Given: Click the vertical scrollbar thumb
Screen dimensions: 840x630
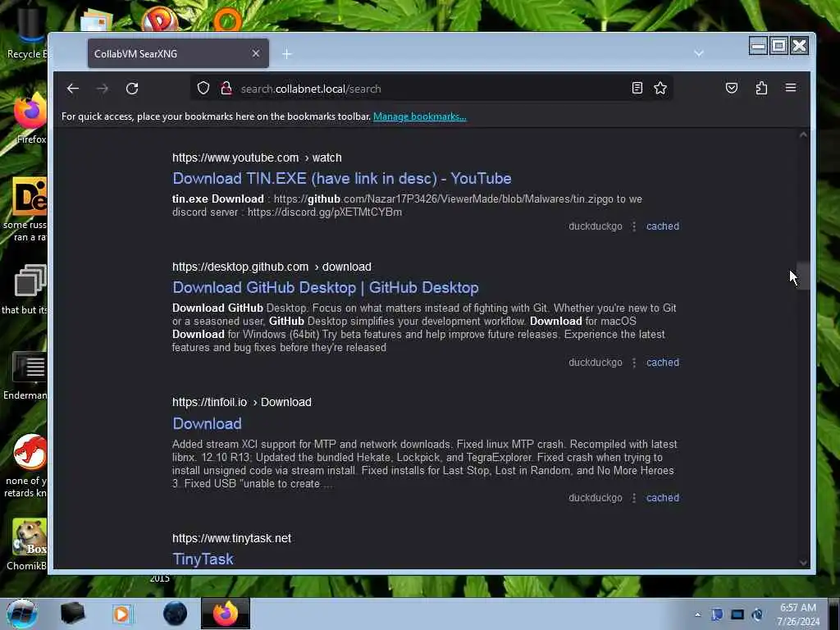Looking at the screenshot, I should point(803,276).
